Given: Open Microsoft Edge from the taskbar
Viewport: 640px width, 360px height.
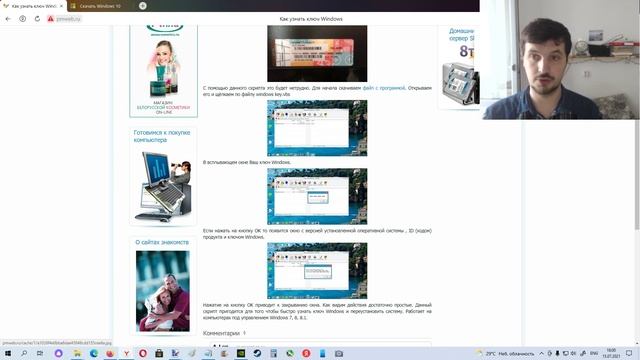Looking at the screenshot, I should [x=93, y=353].
